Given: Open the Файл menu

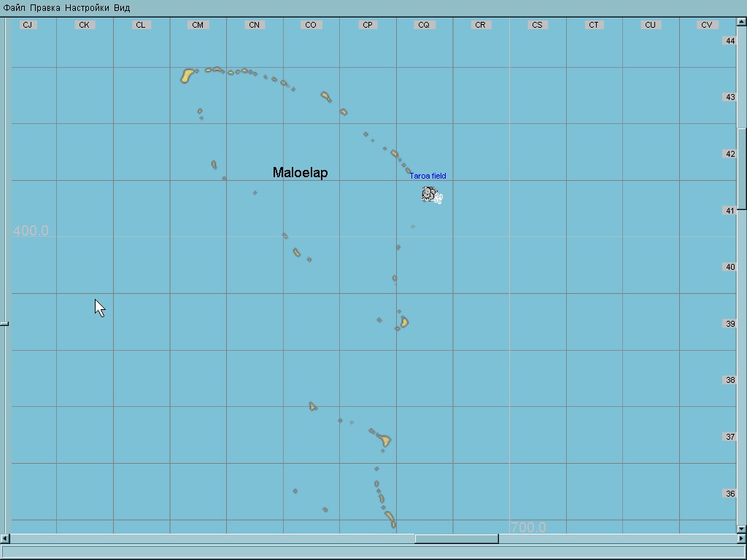Looking at the screenshot, I should pos(14,7).
